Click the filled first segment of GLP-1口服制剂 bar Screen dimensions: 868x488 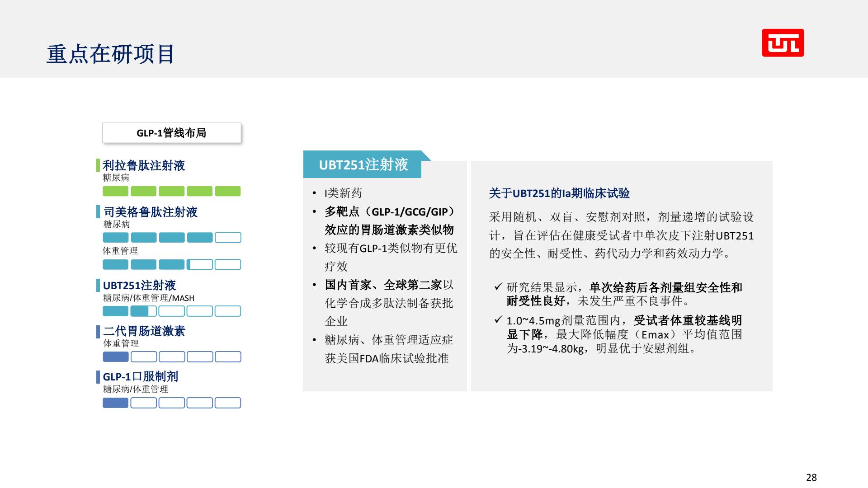[x=115, y=403]
